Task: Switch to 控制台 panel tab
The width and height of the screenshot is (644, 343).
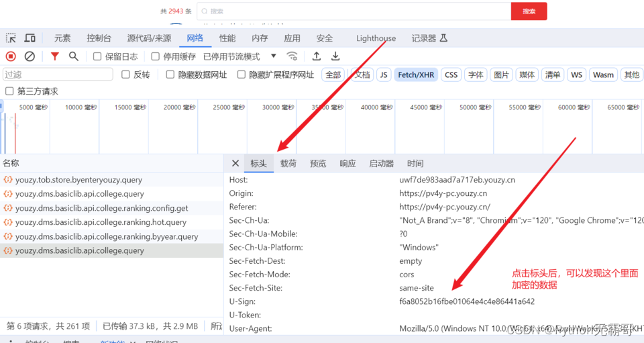Action: pyautogui.click(x=99, y=38)
